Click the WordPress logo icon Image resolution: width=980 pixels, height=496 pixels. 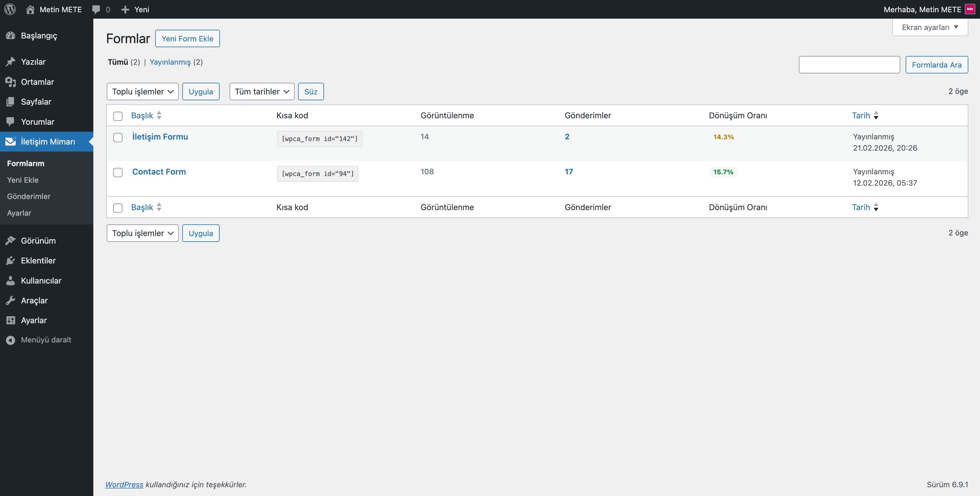pos(10,9)
